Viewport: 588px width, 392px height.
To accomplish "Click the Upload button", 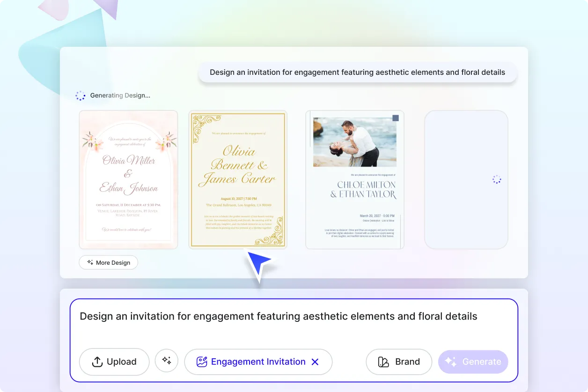I will [x=114, y=361].
